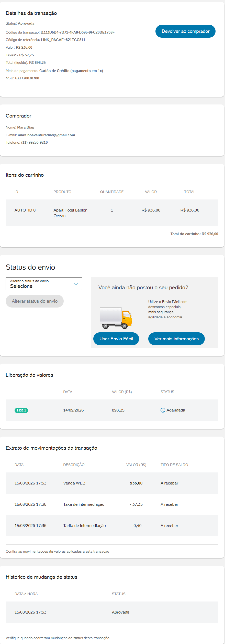This screenshot has width=225, height=644.
Task: Open the Alterar o status do envio dropdown
Action: point(44,284)
